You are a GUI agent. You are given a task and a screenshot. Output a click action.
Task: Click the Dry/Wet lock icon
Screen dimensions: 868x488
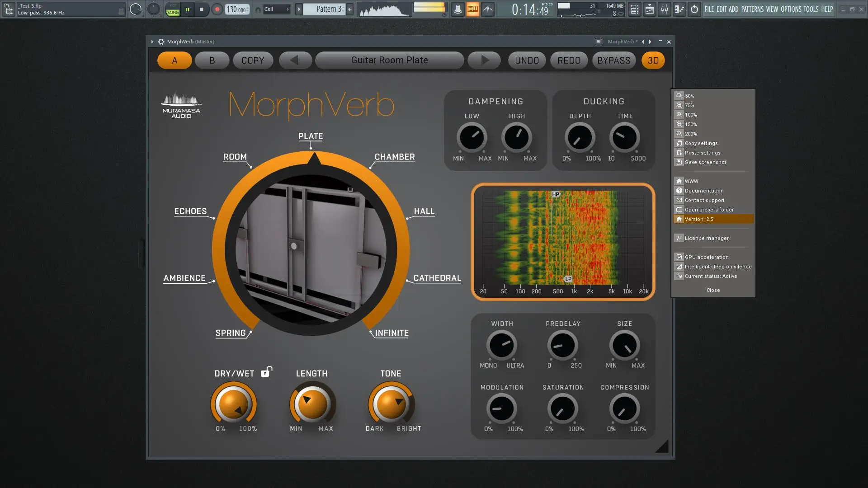pyautogui.click(x=266, y=372)
